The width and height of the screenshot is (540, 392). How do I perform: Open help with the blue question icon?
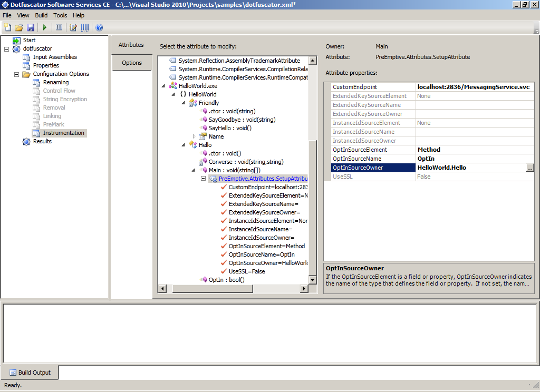99,27
